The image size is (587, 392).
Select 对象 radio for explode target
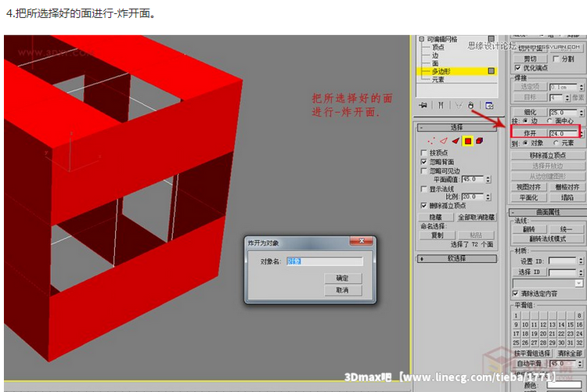point(525,142)
